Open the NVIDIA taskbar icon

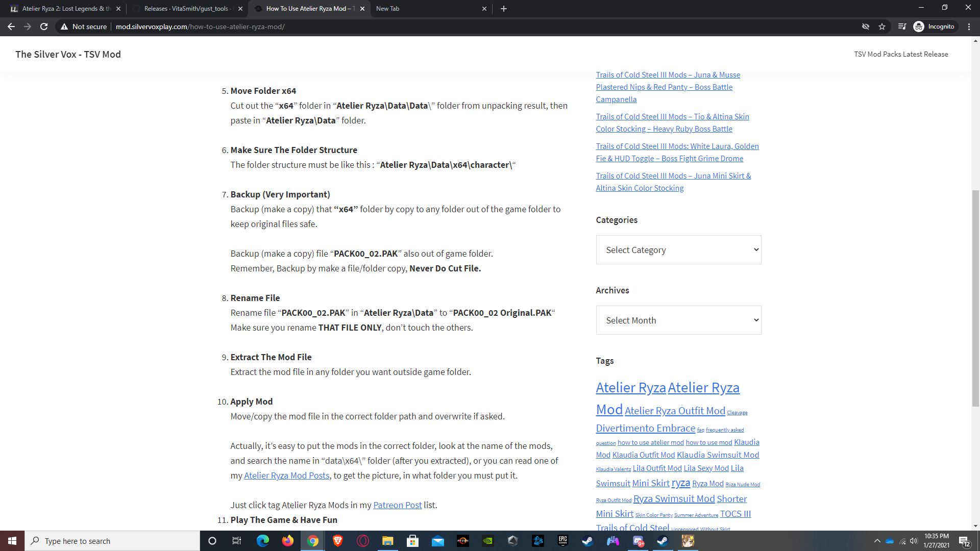[487, 541]
